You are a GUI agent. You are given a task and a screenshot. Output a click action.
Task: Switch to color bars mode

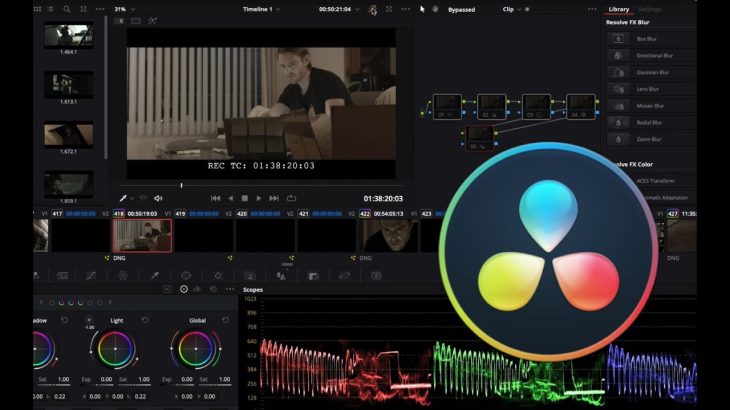(197, 289)
